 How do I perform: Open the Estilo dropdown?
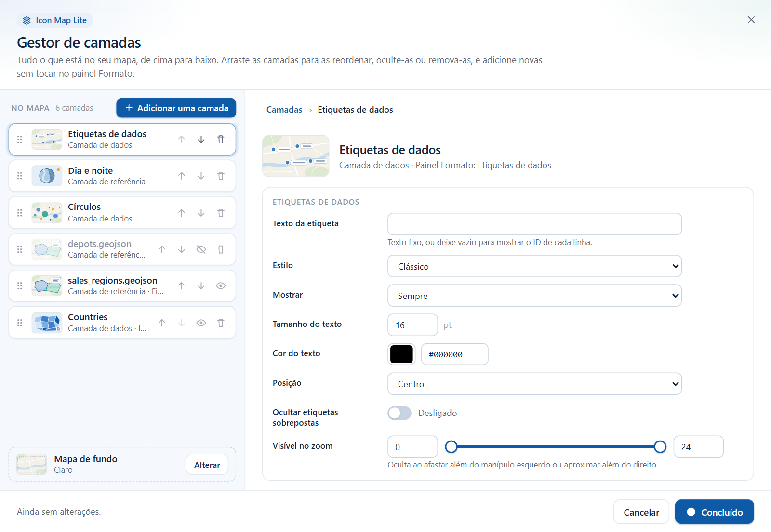(534, 266)
